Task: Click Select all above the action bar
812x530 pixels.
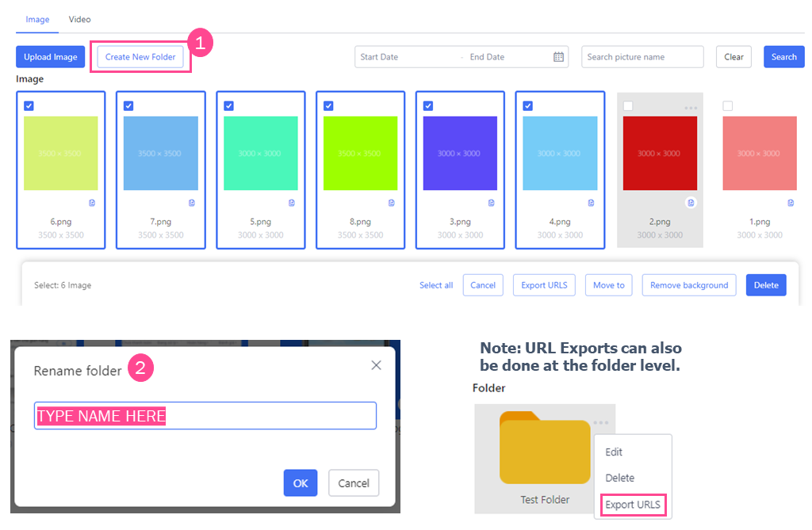Action: [435, 284]
